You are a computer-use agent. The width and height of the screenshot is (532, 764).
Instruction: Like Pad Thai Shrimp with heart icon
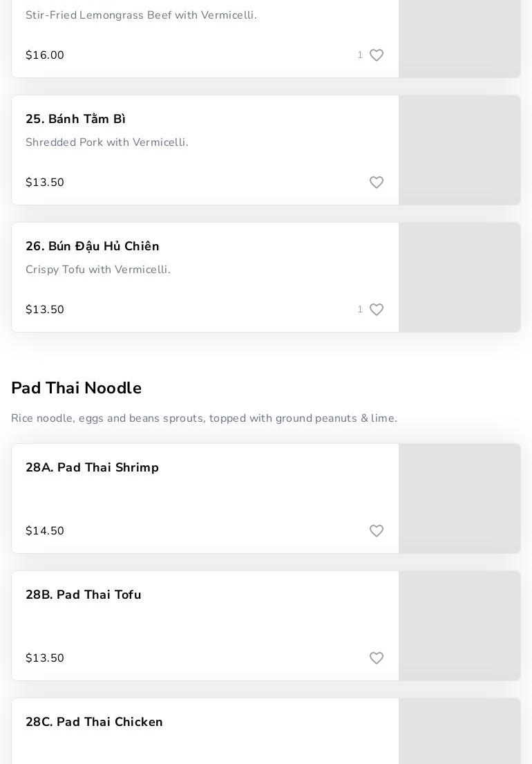(x=377, y=530)
